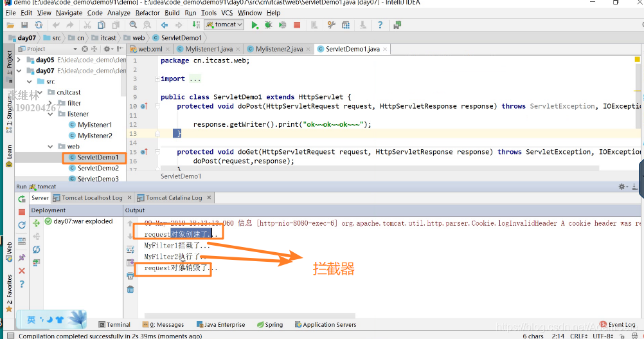The image size is (644, 339).
Task: Open the Java Enterprise tool window
Action: pyautogui.click(x=220, y=325)
